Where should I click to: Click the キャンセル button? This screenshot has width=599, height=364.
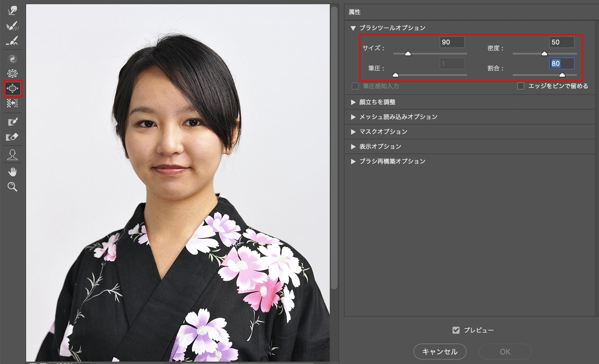tap(440, 352)
